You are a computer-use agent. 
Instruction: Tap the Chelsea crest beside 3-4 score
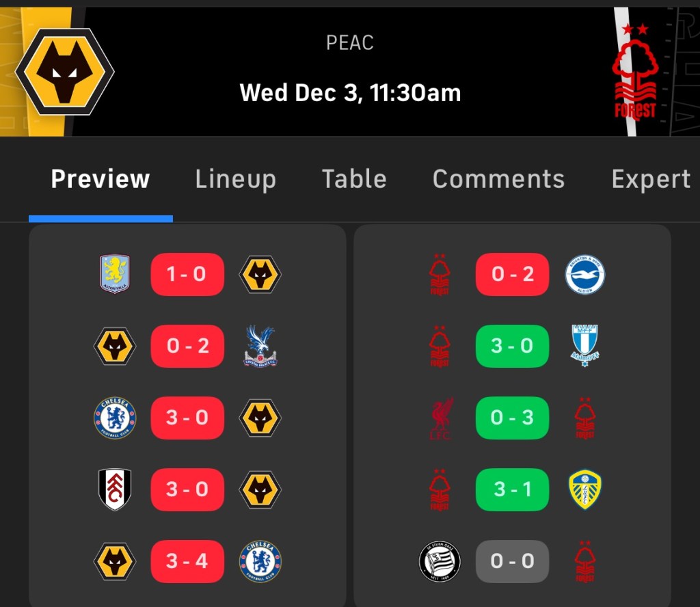[x=260, y=561]
